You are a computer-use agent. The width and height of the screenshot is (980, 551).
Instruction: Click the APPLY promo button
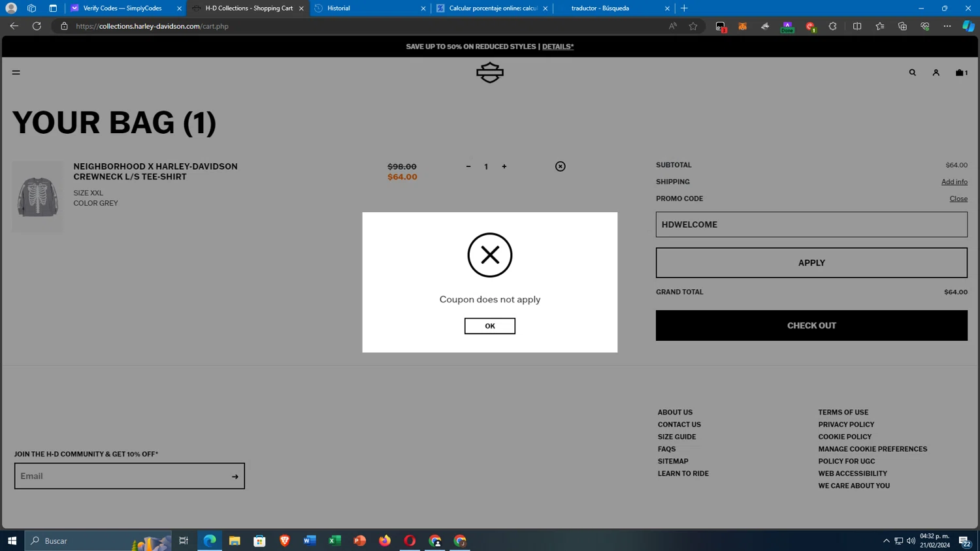pyautogui.click(x=811, y=262)
